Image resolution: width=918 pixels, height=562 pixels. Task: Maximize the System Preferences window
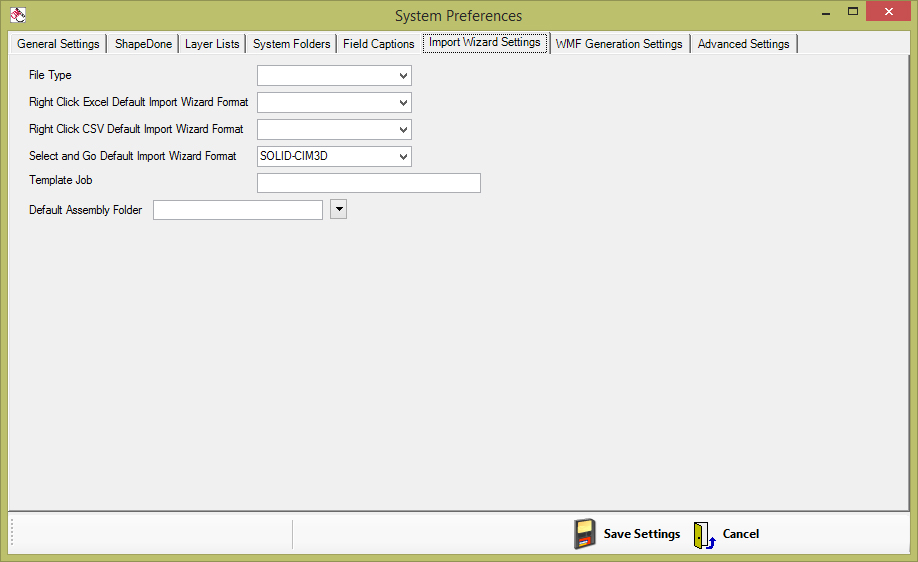853,12
